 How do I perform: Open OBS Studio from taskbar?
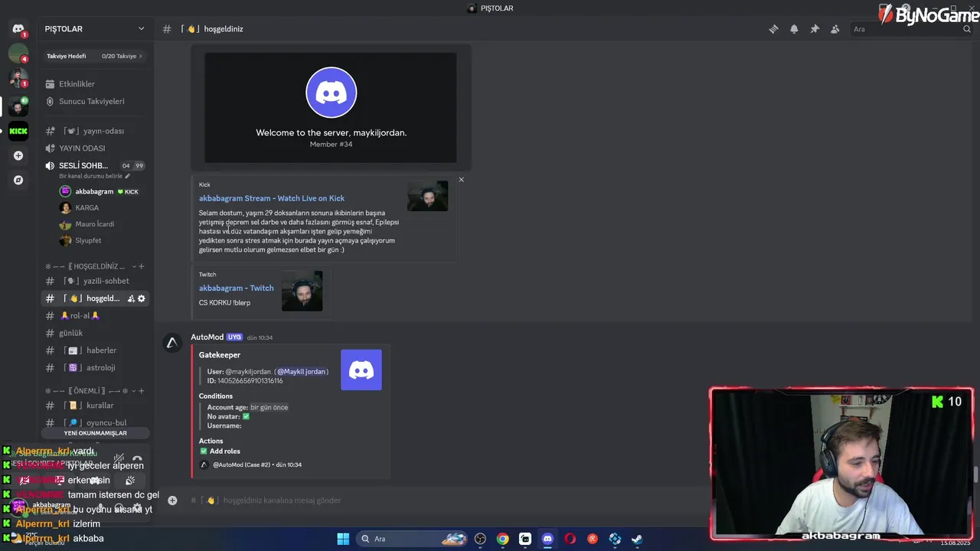pos(480,539)
